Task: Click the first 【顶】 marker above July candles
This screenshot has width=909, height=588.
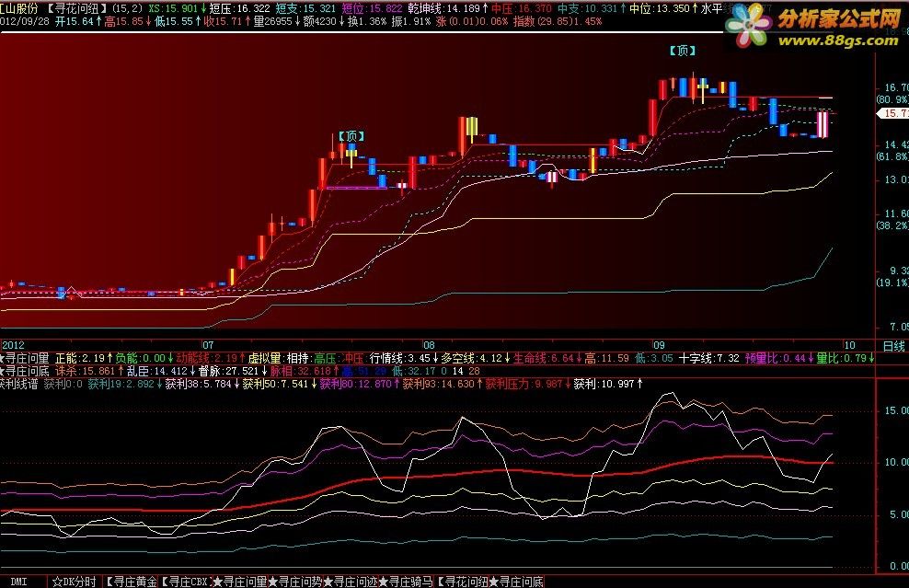Action: [x=351, y=136]
